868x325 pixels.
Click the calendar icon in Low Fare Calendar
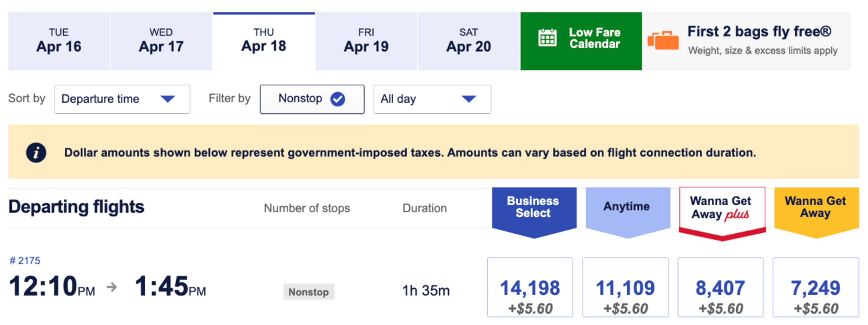point(547,38)
